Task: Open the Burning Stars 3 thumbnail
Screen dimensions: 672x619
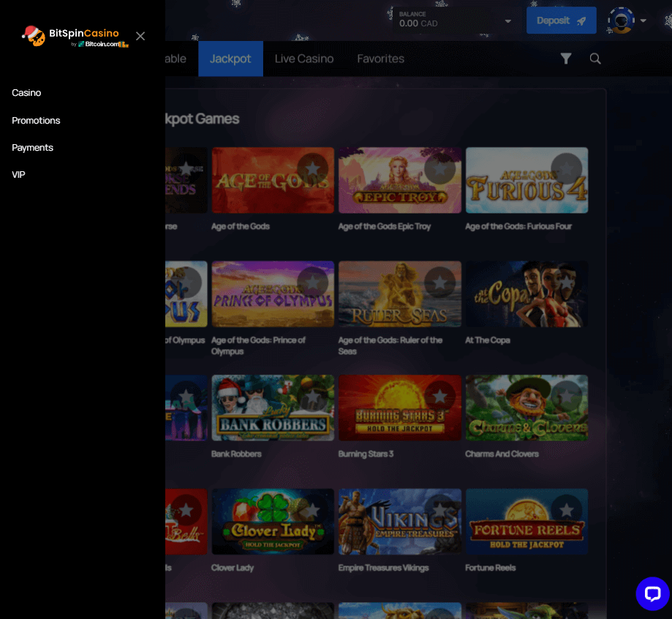Action: coord(400,408)
